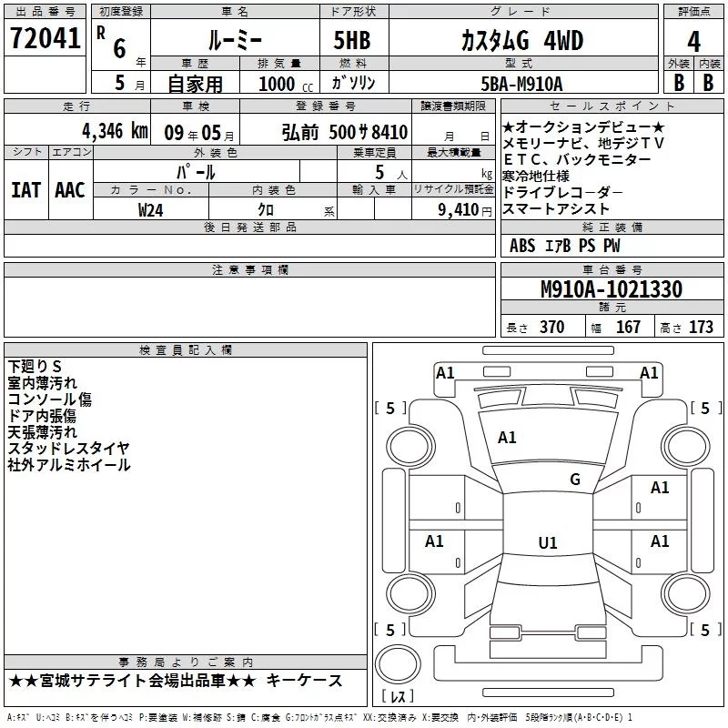Screen dimensions: 728x728
Task: Click the displacement value 1000 cc
Action: (x=286, y=85)
